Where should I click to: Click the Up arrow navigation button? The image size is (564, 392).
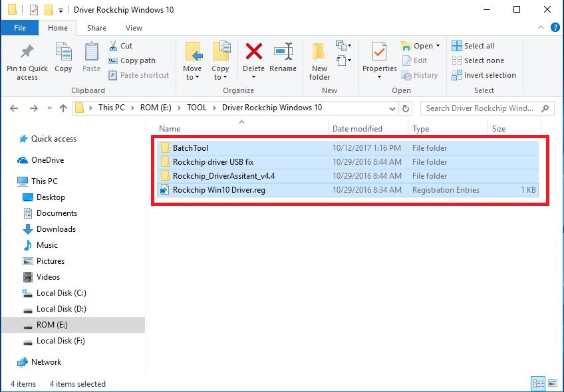(63, 108)
